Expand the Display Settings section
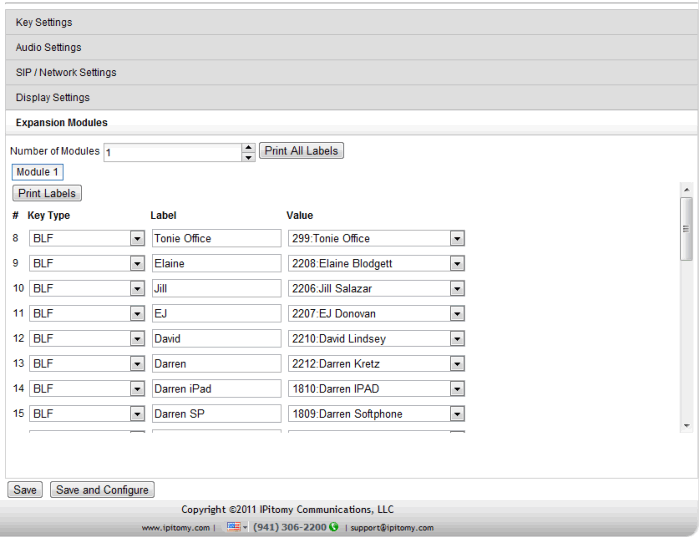Image resolution: width=700 pixels, height=538 pixels. tap(351, 97)
